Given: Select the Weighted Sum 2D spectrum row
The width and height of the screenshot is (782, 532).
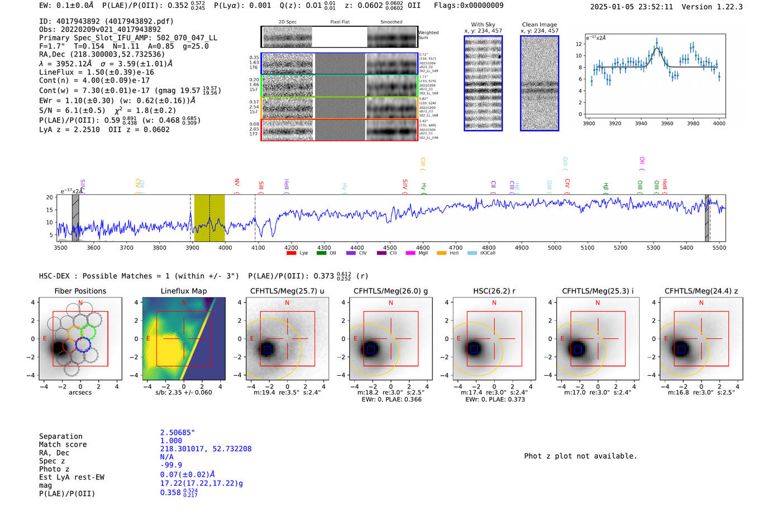Looking at the screenshot, I should (340, 37).
